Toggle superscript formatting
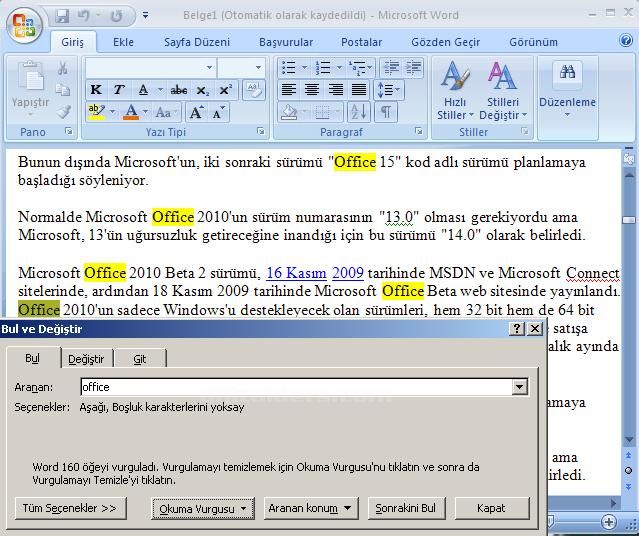The image size is (639, 536). click(x=225, y=90)
